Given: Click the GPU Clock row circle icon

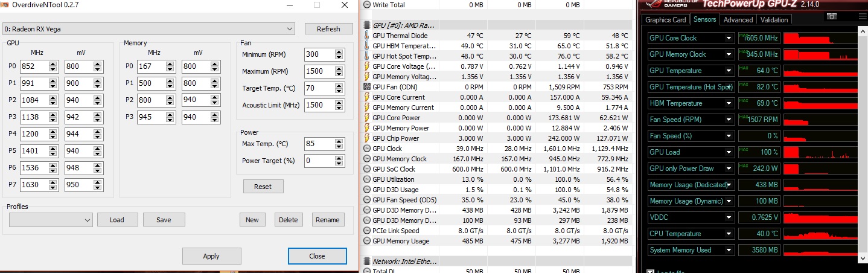Looking at the screenshot, I should pos(367,149).
